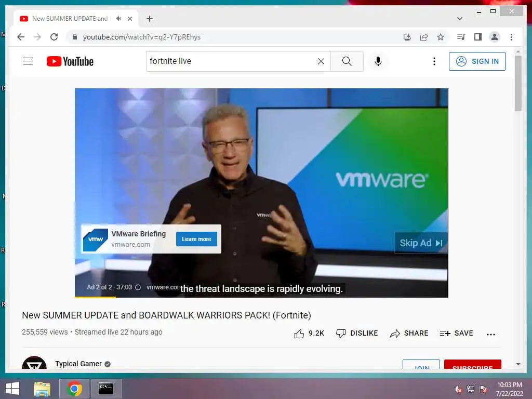Close the YouTube tab
The width and height of the screenshot is (532, 399).
click(x=129, y=19)
